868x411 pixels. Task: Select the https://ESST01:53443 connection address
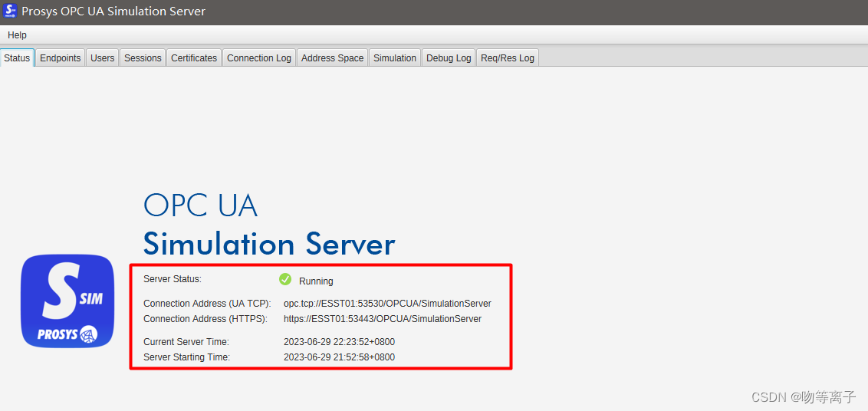[383, 319]
